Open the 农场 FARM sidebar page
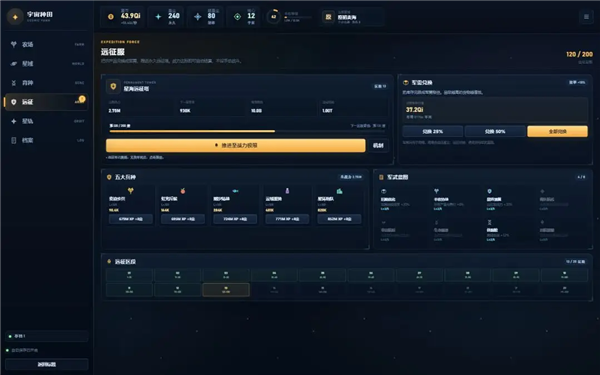Screen dimensions: 600x375 [x=47, y=44]
